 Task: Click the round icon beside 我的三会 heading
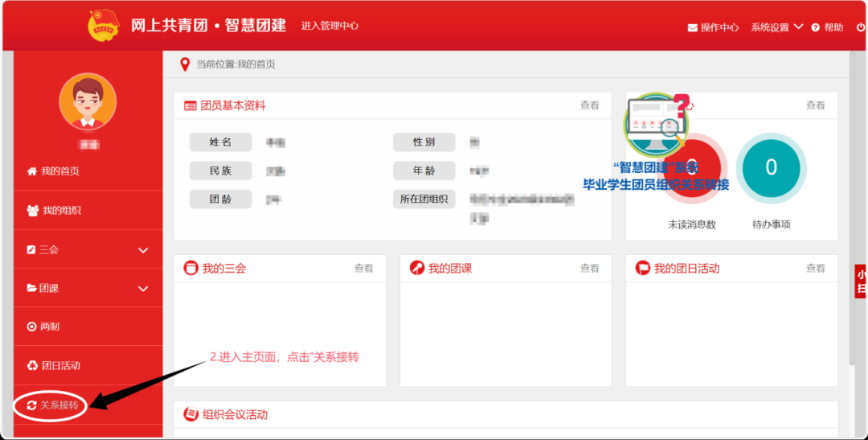(x=191, y=269)
